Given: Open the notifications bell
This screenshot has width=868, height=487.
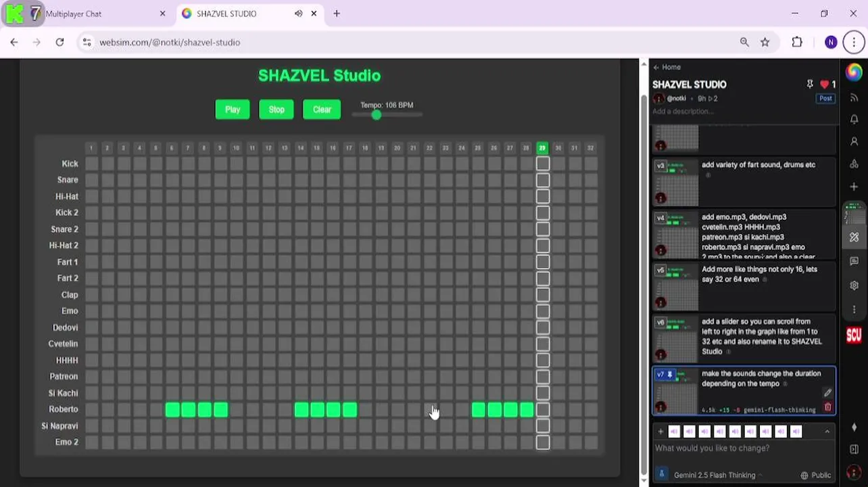Looking at the screenshot, I should (854, 119).
